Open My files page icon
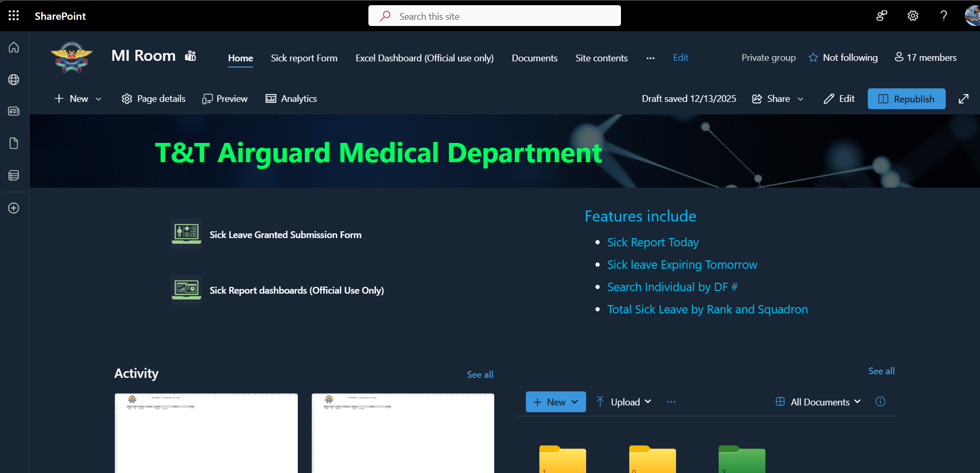 [14, 143]
